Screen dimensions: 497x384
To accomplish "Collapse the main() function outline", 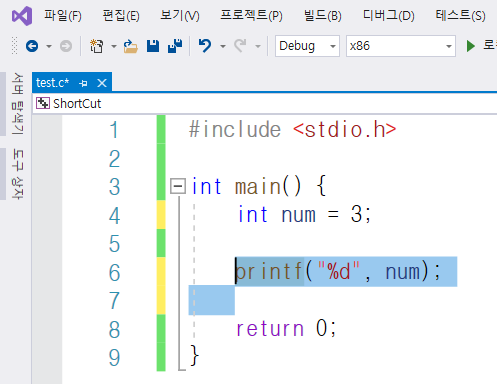I will (x=178, y=186).
